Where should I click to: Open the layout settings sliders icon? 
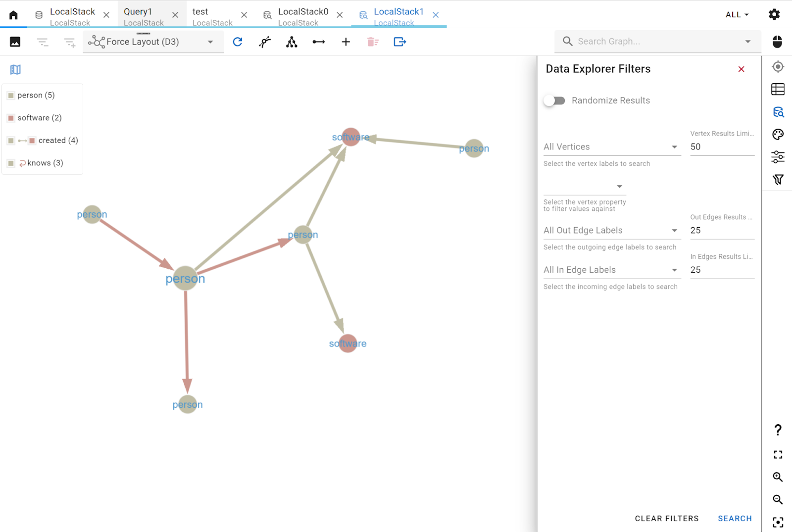point(778,156)
